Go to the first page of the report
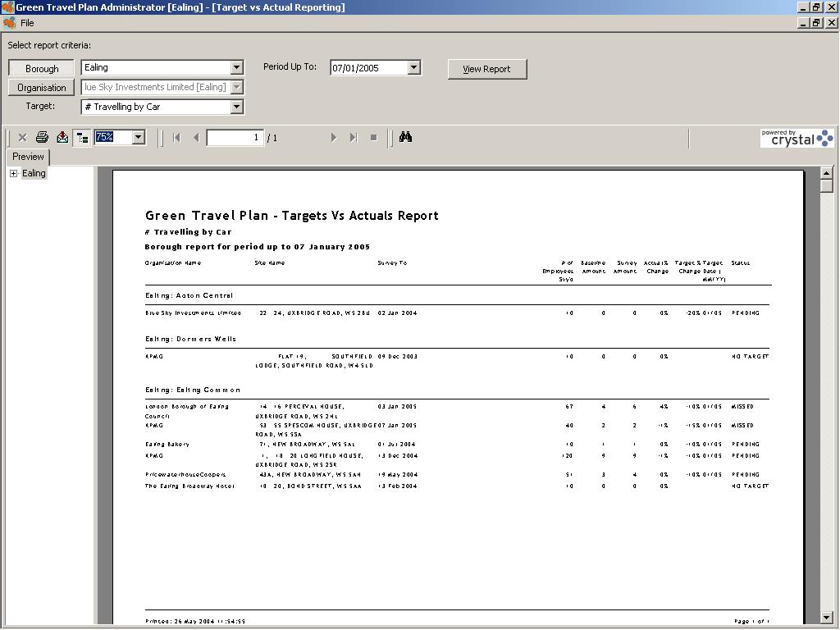Image resolution: width=840 pixels, height=630 pixels. click(x=177, y=138)
